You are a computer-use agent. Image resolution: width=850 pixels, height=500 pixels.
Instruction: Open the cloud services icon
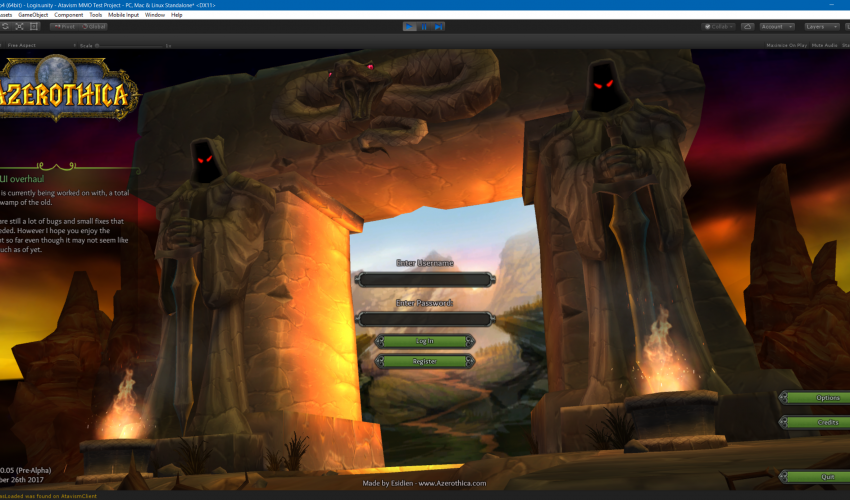click(x=748, y=27)
